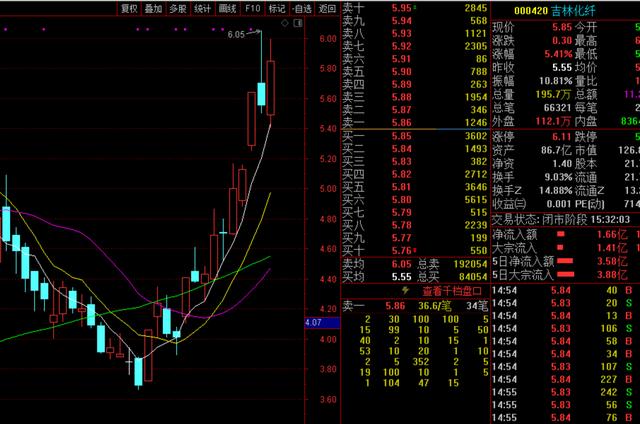Click the 6.05 high label on chart
640x424 pixels.
coord(236,35)
